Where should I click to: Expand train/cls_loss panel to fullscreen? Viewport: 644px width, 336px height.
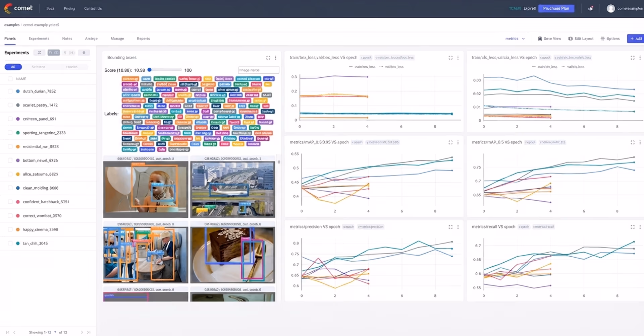[633, 58]
